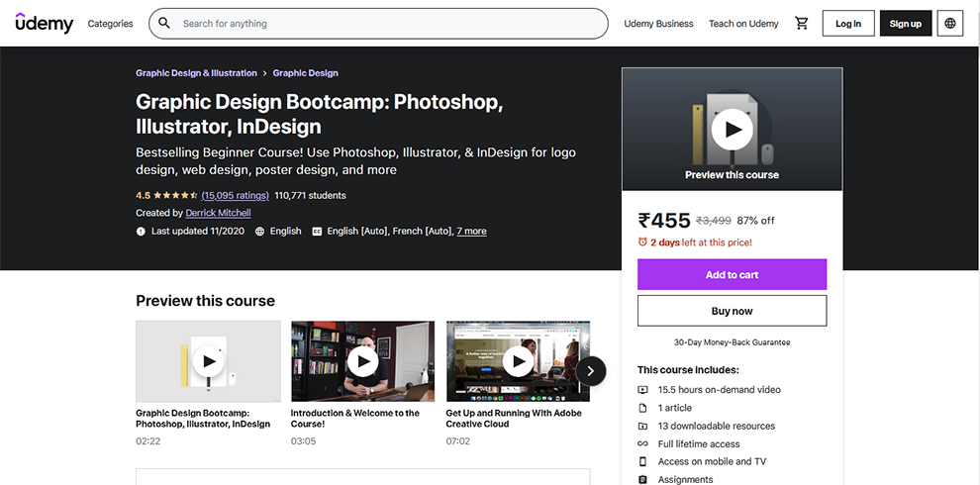Click the infinity lifetime access icon

click(x=642, y=443)
